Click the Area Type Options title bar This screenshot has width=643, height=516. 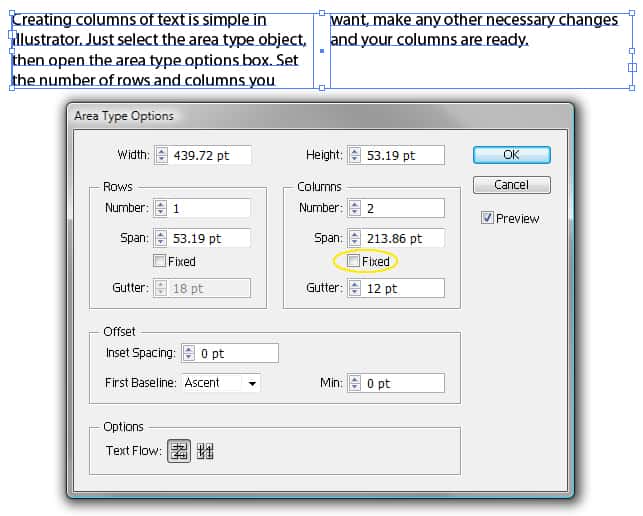[320, 116]
